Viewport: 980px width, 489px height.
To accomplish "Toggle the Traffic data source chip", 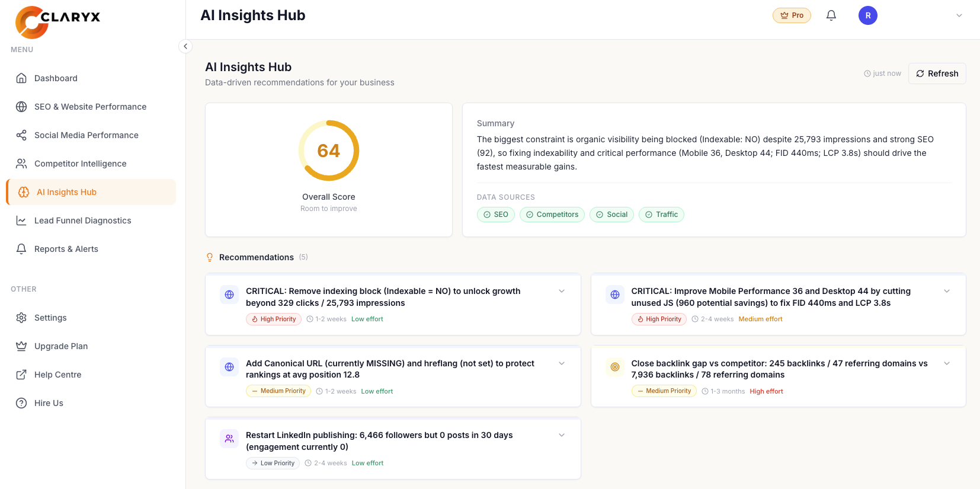I will pos(661,215).
